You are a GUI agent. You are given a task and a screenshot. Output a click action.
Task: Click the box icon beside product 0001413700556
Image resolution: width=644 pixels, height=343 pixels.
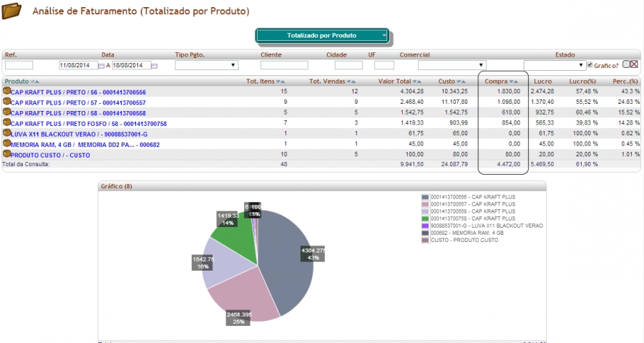7,92
